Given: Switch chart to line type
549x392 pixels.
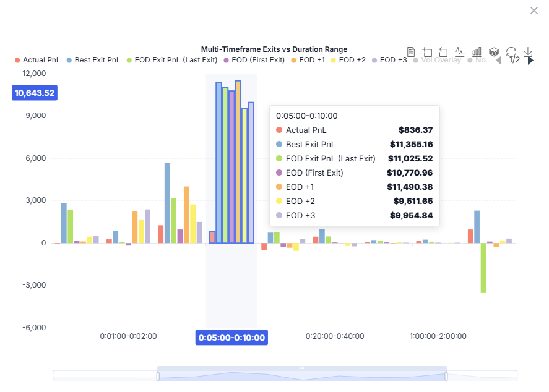Looking at the screenshot, I should coord(460,52).
